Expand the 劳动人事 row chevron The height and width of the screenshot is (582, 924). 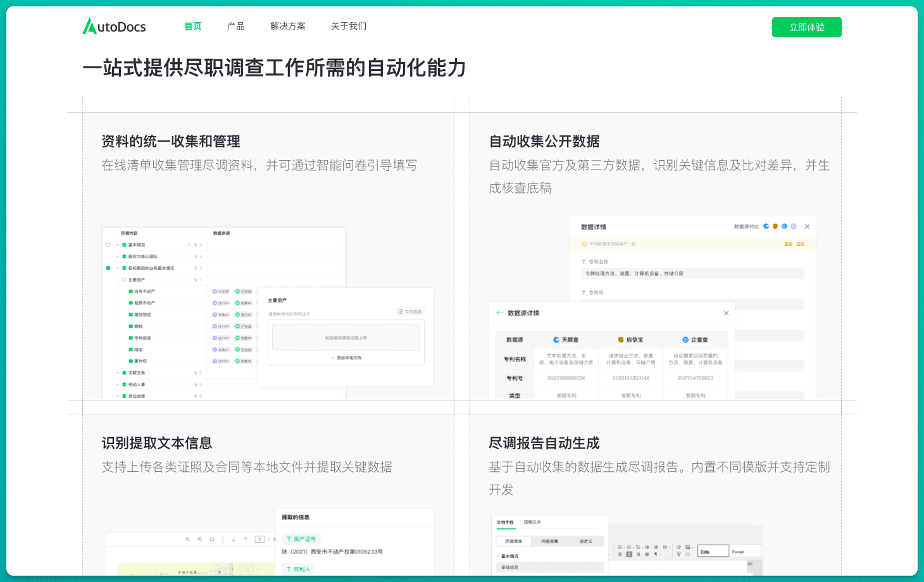pos(118,384)
